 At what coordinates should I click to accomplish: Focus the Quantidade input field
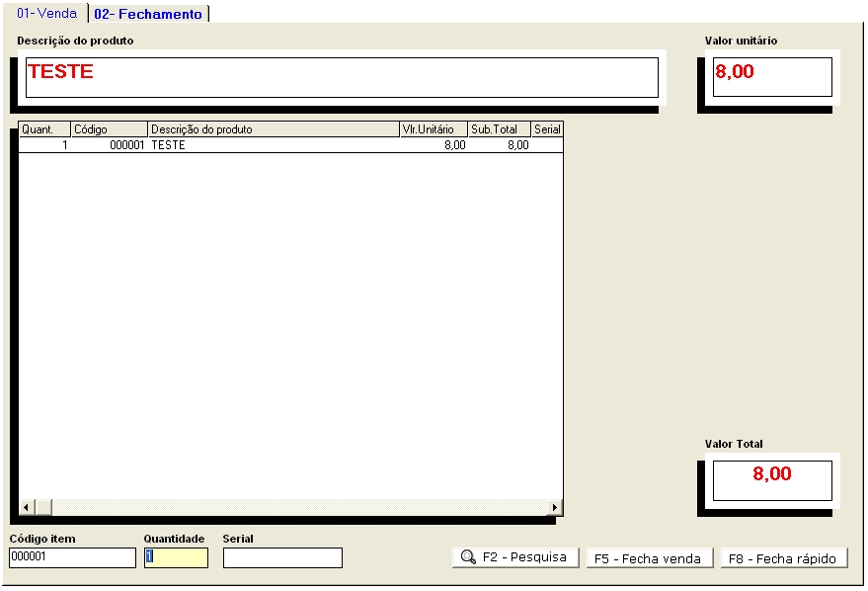[x=176, y=557]
